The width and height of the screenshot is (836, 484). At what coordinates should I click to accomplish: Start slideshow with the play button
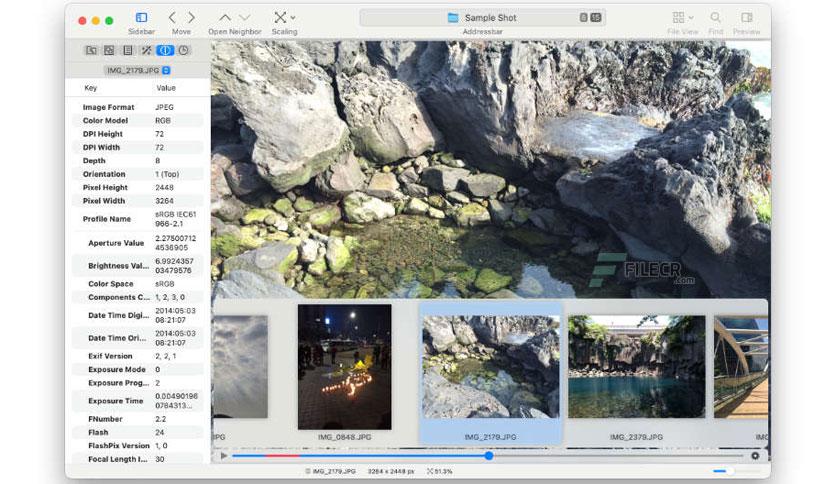click(x=224, y=456)
